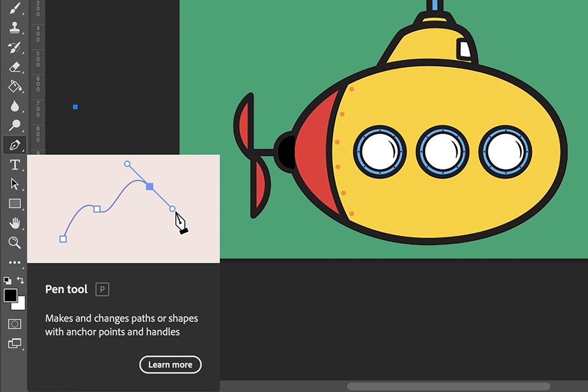Viewport: 588px width, 392px height.
Task: Change the screen mode
Action: [15, 343]
